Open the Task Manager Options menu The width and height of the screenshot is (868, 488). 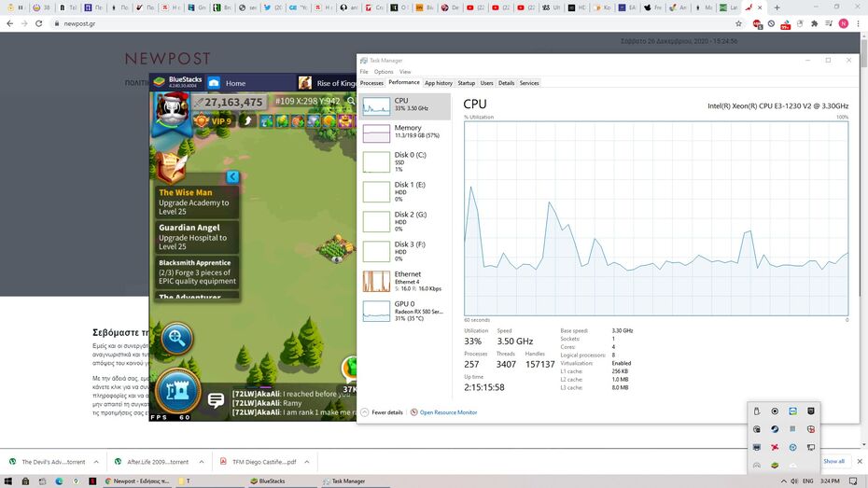383,72
